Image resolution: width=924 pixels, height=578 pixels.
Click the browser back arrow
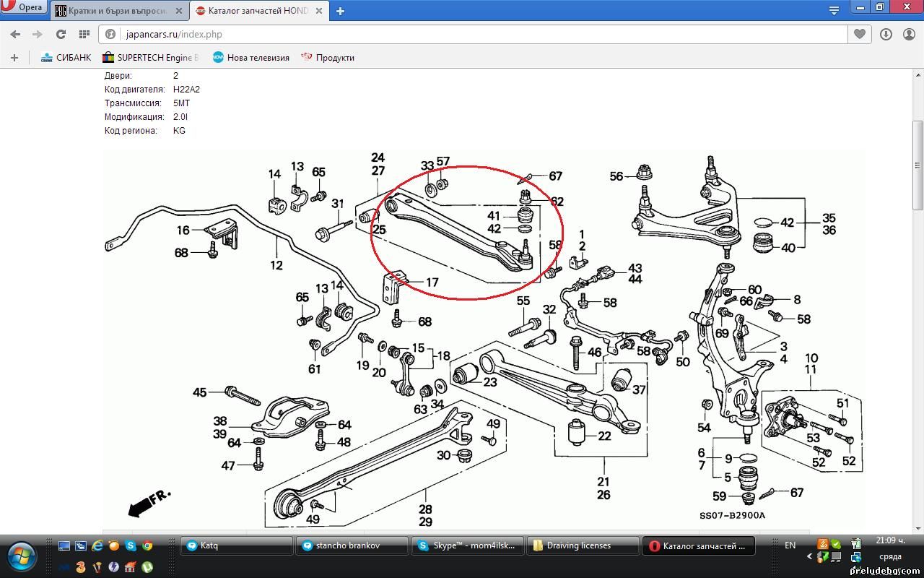(x=15, y=34)
